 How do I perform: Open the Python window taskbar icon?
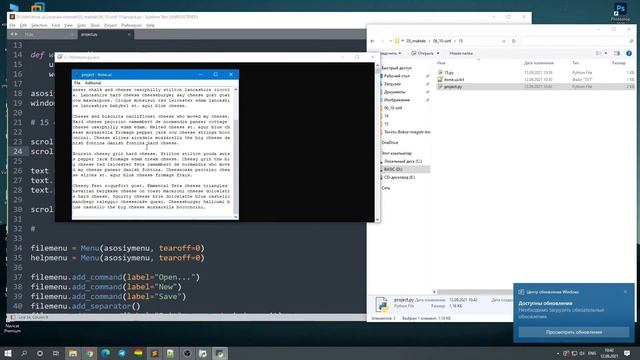point(220,353)
